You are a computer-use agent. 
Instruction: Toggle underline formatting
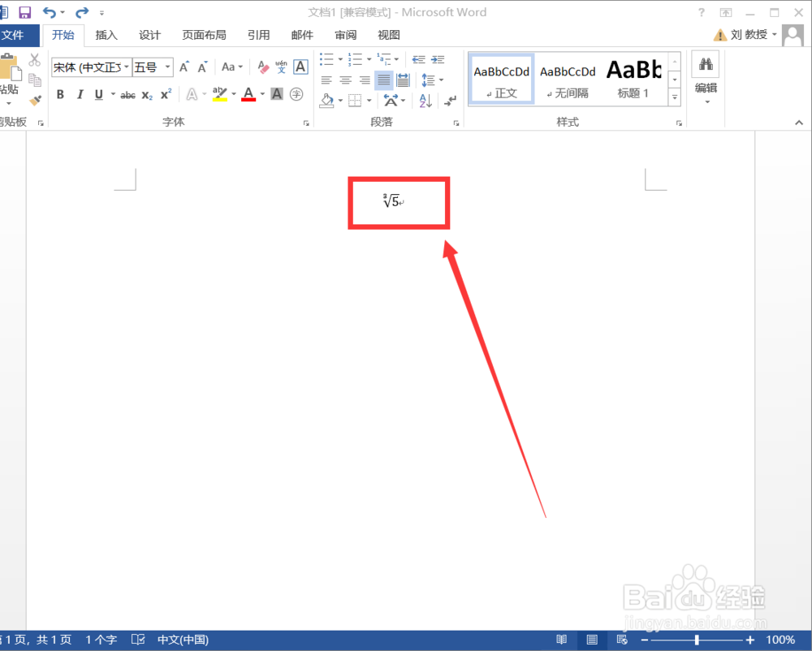tap(99, 94)
